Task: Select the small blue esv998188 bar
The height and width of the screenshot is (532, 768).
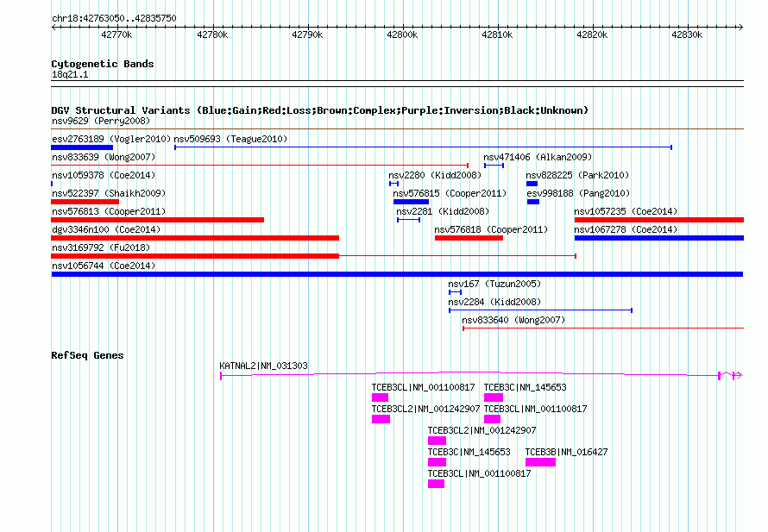Action: (533, 202)
